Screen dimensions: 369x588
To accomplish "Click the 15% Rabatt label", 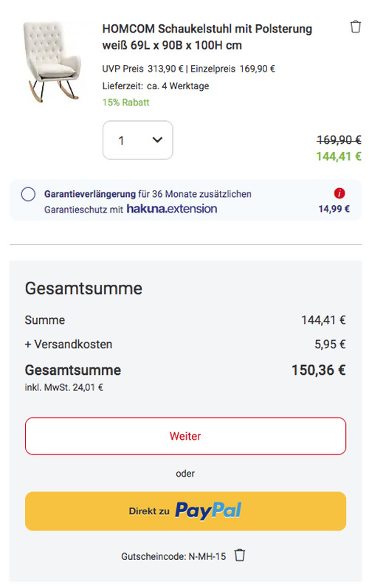I will [x=125, y=103].
